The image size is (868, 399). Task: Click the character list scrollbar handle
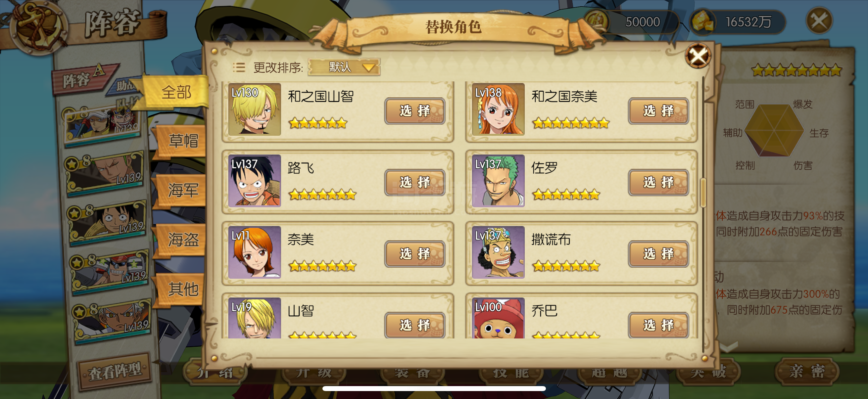703,193
